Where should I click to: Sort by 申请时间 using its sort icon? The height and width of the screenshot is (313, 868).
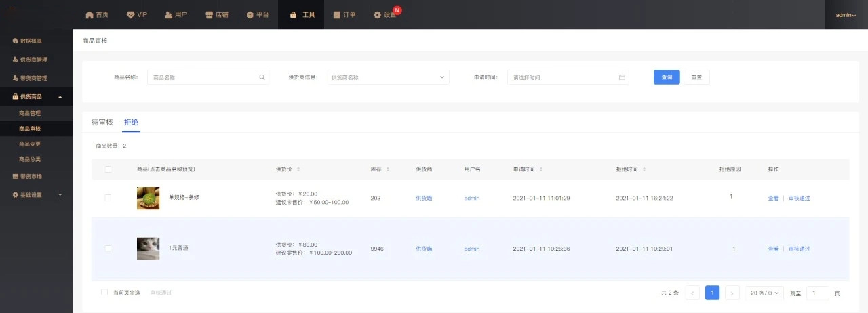click(540, 169)
